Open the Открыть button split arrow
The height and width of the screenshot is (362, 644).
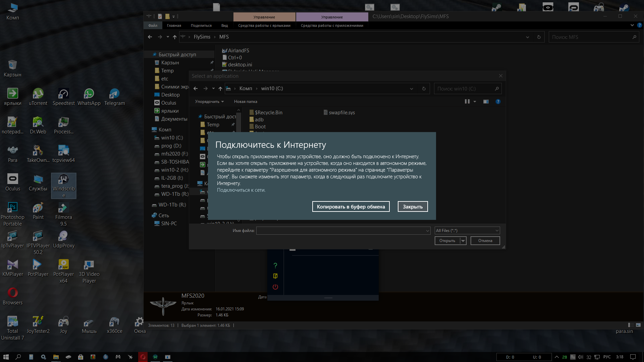pyautogui.click(x=463, y=241)
